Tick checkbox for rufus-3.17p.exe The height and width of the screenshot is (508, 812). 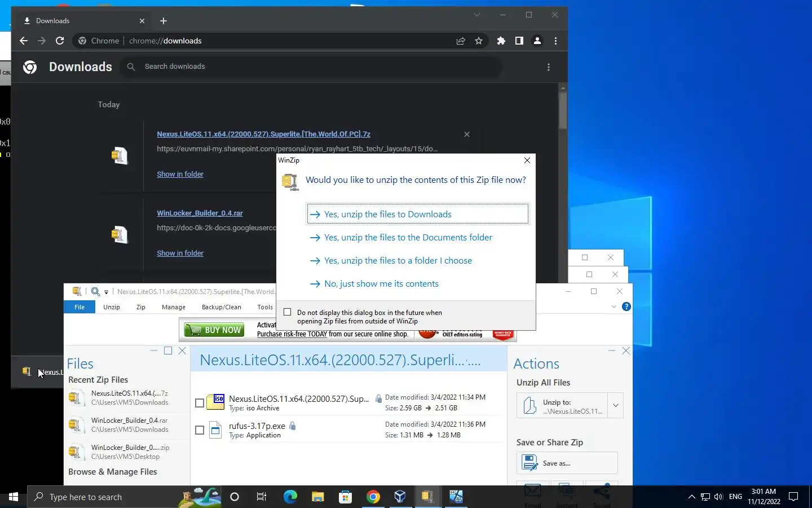pyautogui.click(x=200, y=430)
